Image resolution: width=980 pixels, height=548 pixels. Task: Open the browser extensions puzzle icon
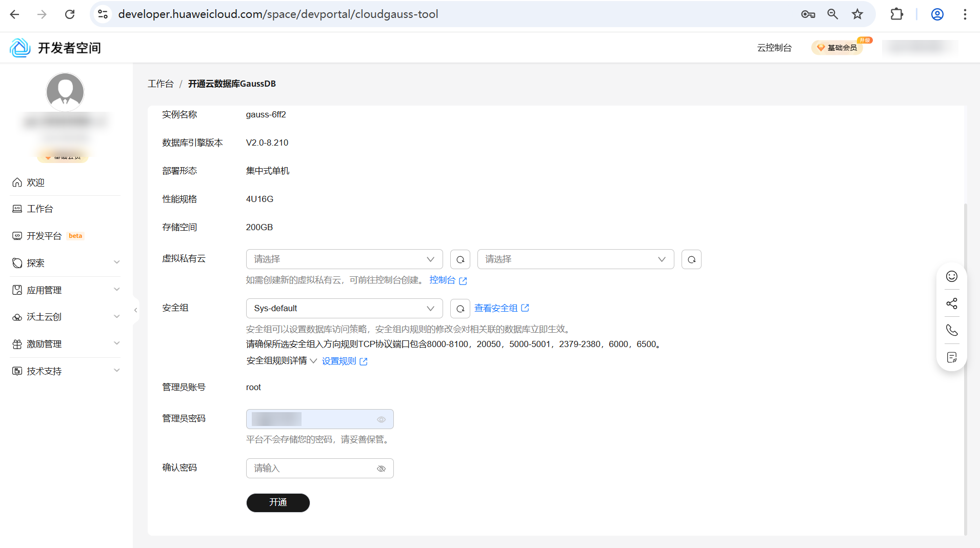[896, 14]
